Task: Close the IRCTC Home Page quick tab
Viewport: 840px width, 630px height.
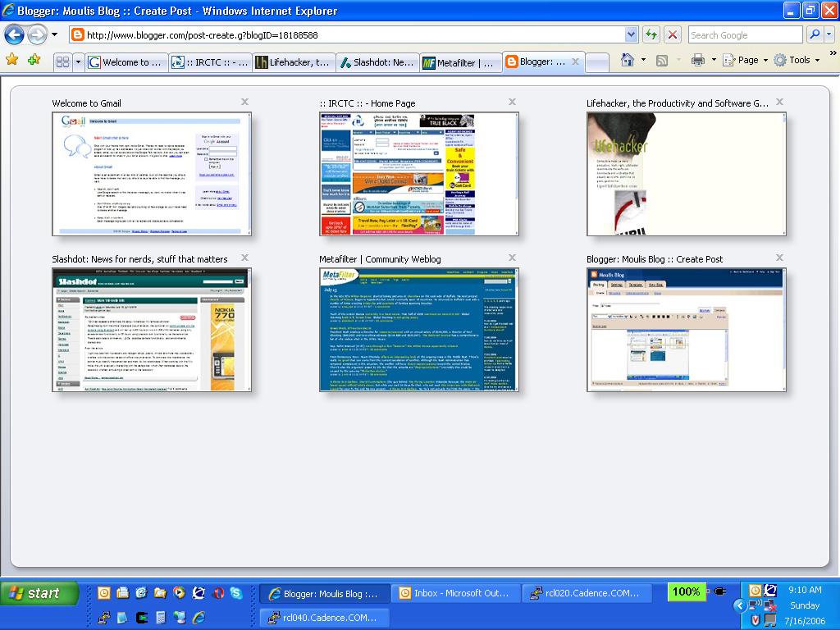Action: 512,102
